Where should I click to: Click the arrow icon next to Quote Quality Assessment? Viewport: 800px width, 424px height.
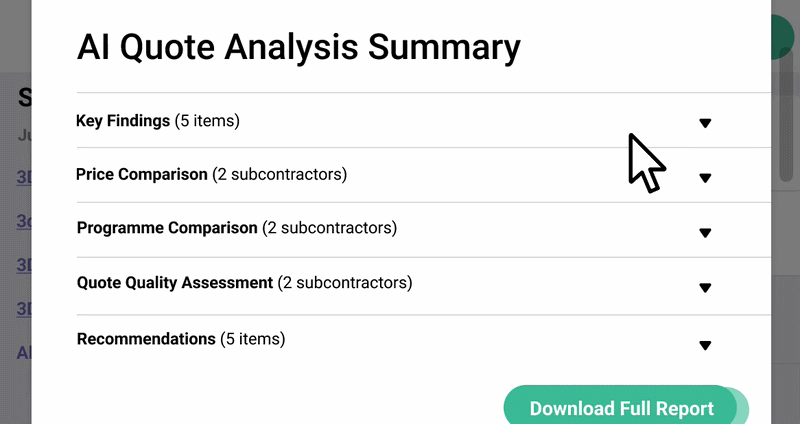click(705, 288)
